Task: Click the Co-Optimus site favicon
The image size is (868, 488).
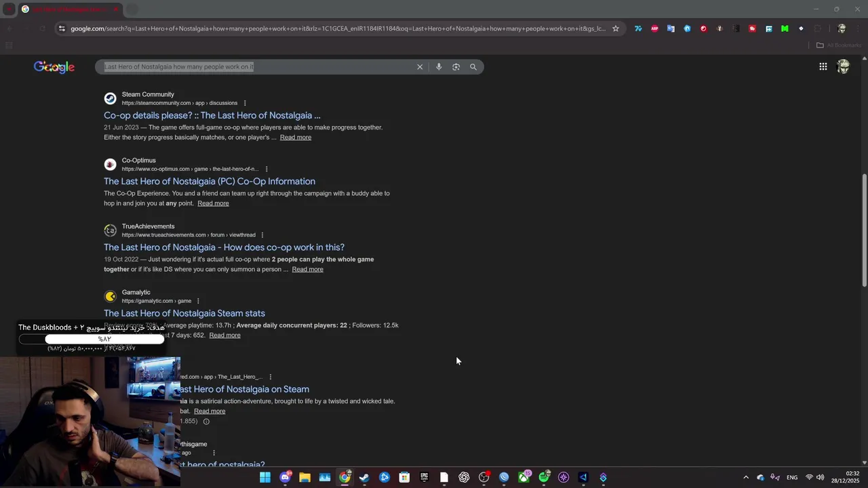Action: pos(110,165)
